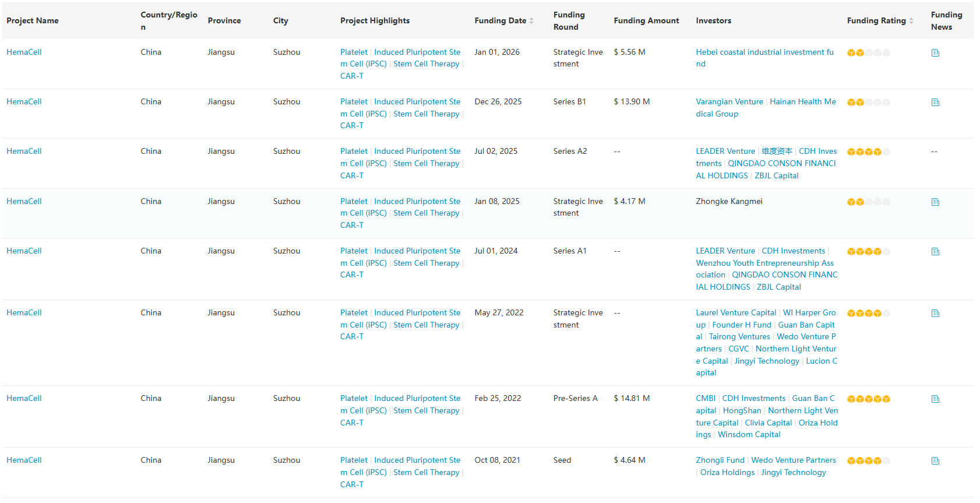
Task: Open funding news icon for Seed round row
Action: [935, 461]
